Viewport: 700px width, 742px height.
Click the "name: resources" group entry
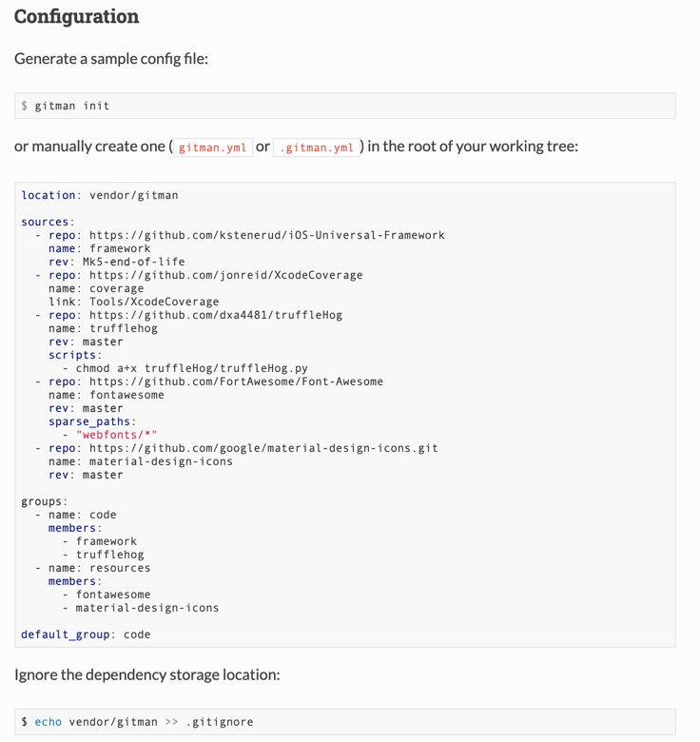99,568
